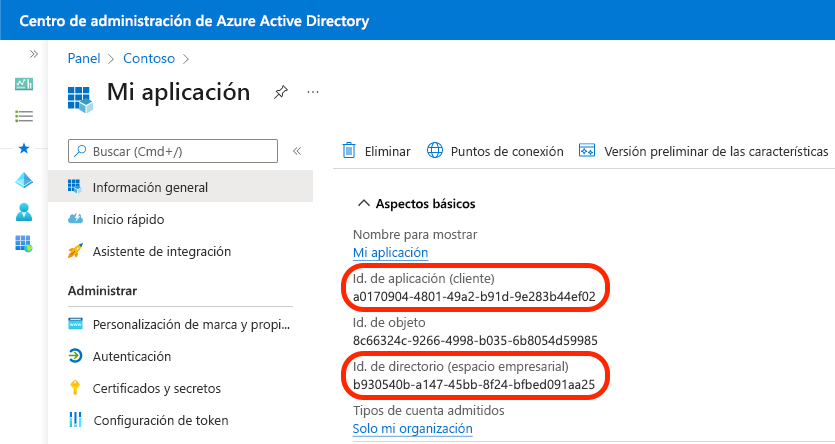Click the Eliminar toolbar button
The width and height of the screenshot is (835, 444).
click(376, 151)
